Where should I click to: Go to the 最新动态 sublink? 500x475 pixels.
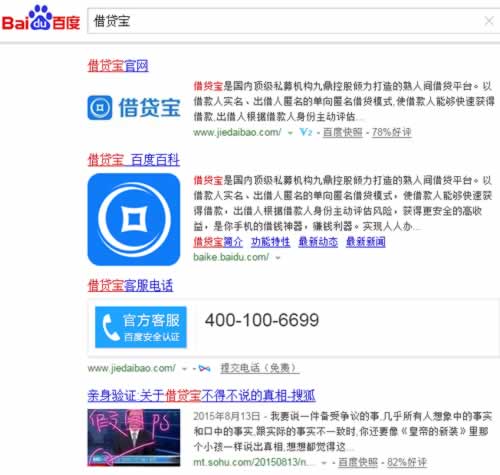tap(318, 242)
